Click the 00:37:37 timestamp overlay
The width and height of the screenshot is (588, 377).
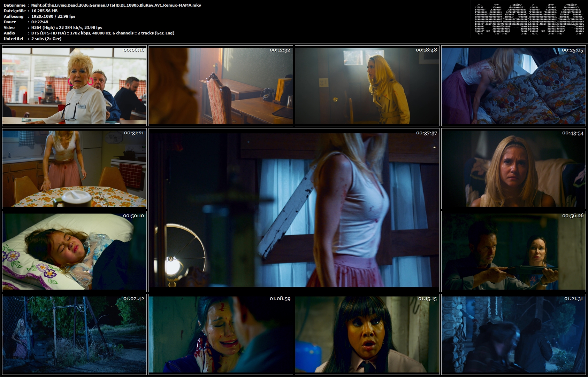[426, 133]
